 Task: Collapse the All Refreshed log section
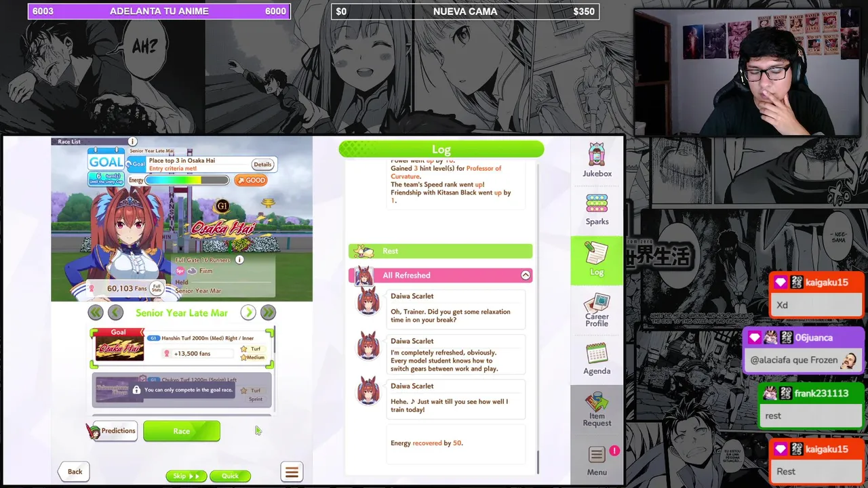[526, 275]
